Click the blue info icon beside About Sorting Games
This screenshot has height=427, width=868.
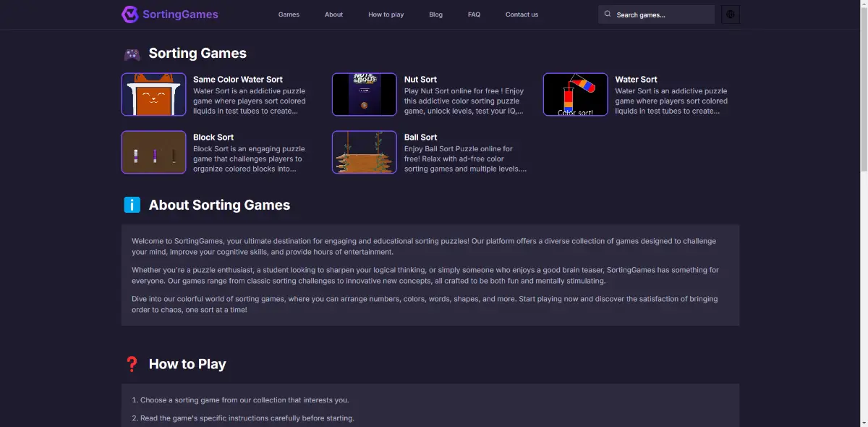click(132, 205)
